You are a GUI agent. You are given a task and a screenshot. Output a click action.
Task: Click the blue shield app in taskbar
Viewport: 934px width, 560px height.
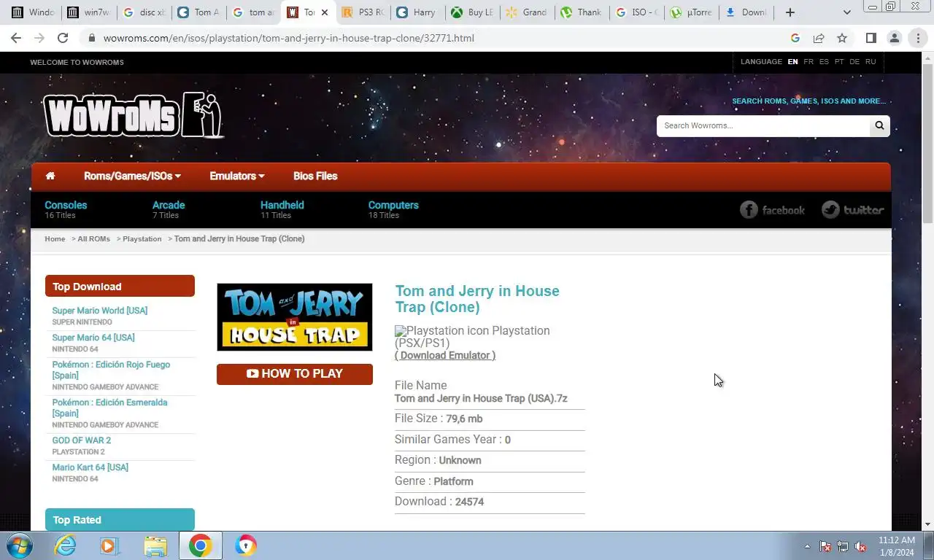(246, 545)
